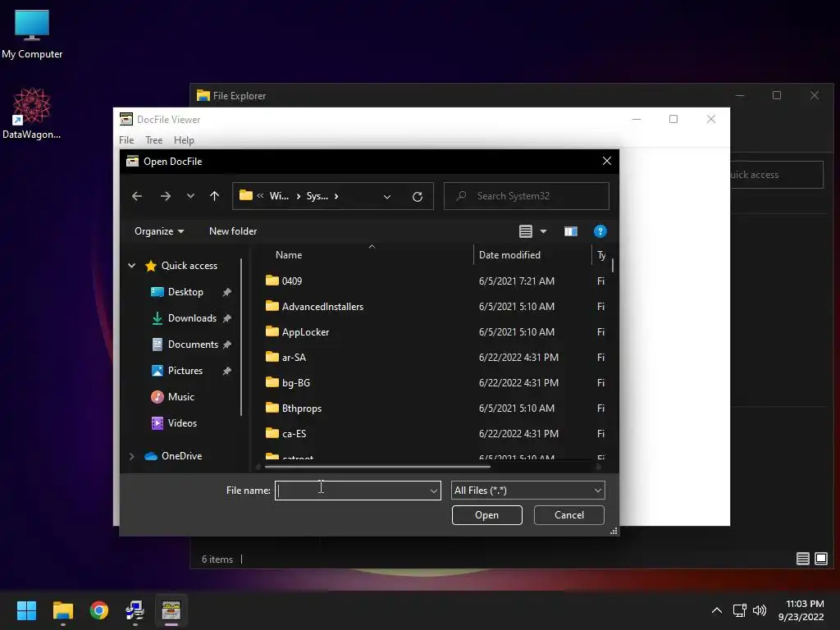Select the bg-BG folder
This screenshot has width=840, height=630.
[295, 383]
